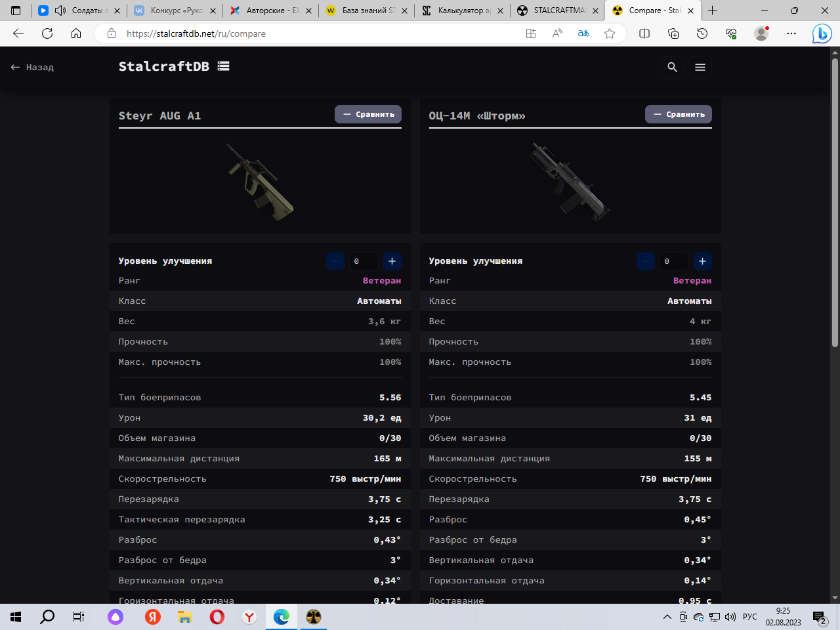Open the browser profile avatar
This screenshot has width=840, height=630.
761,33
